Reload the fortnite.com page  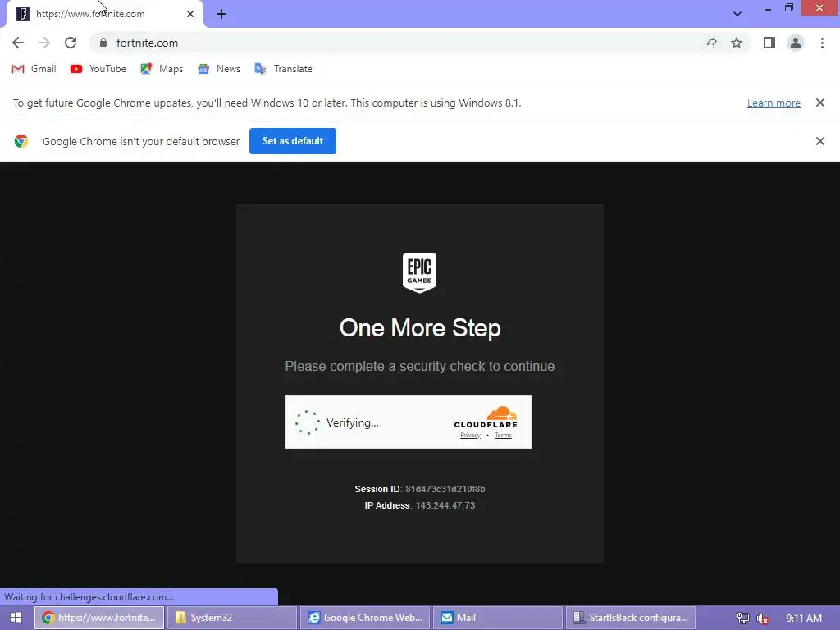point(71,43)
